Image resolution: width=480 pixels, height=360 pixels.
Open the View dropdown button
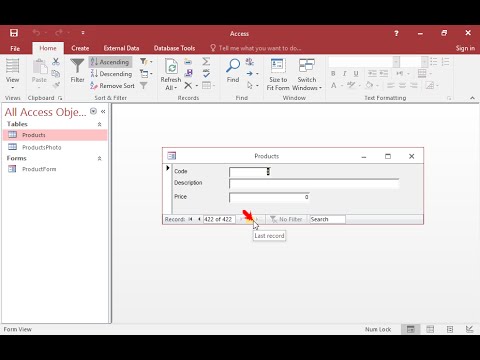(x=12, y=74)
